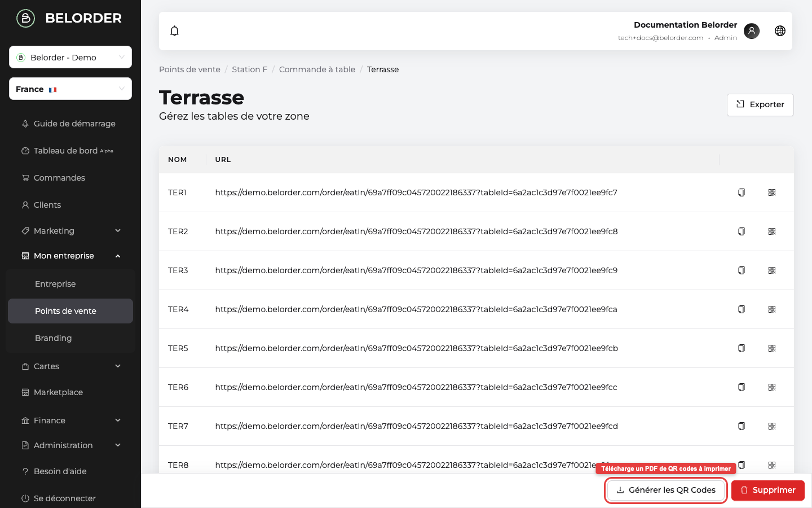Go to Clients

pyautogui.click(x=70, y=205)
